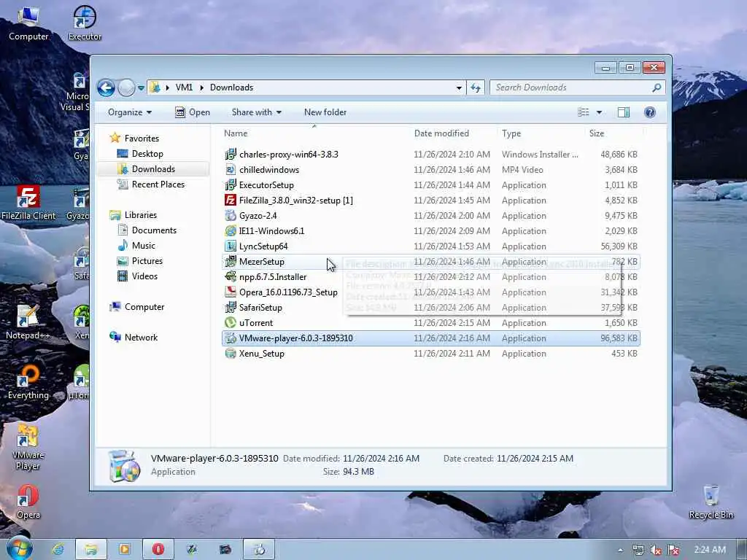Select the npp.6.7.5.Installer icon
This screenshot has width=747, height=560.
(231, 276)
